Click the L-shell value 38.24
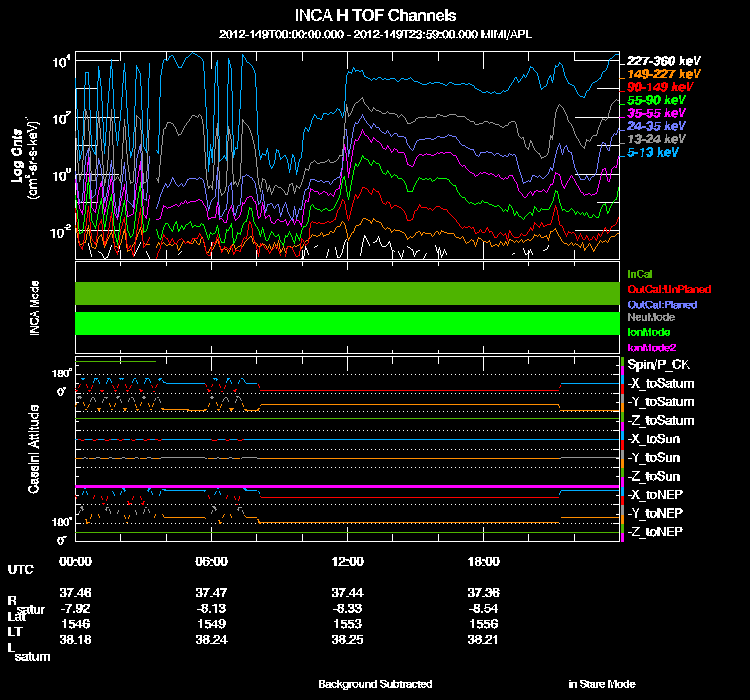 coord(211,640)
